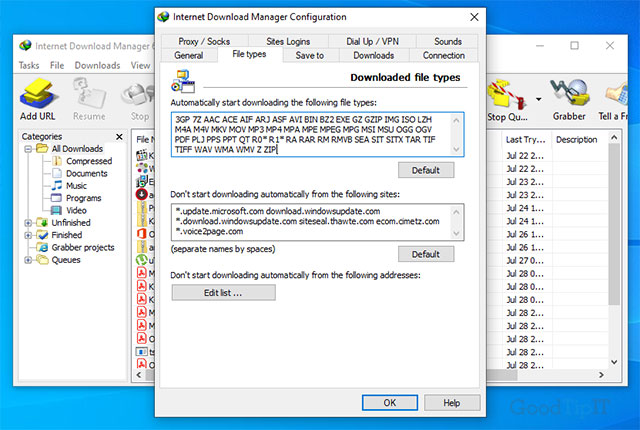Click the Help button
Screen dimensions: 640x430
coord(452,403)
